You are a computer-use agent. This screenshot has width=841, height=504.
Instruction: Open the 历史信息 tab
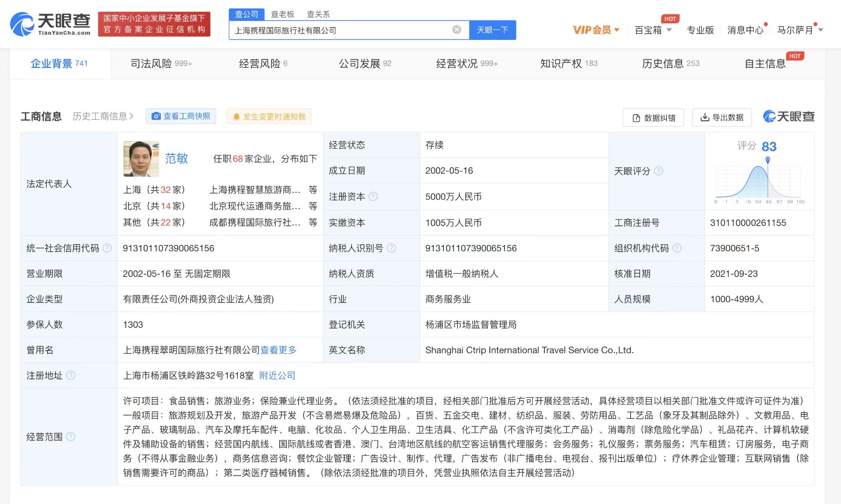pos(671,64)
